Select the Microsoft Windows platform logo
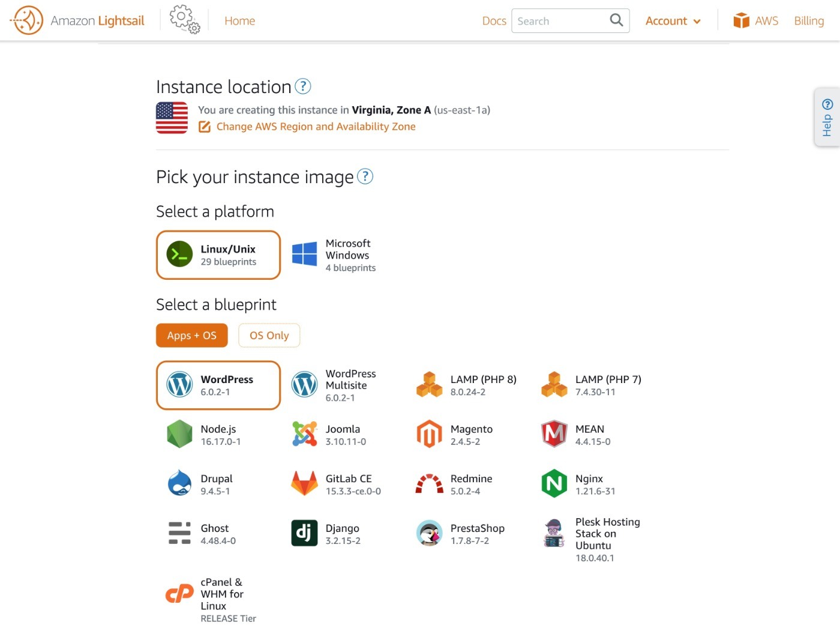Image resolution: width=840 pixels, height=637 pixels. 305,255
